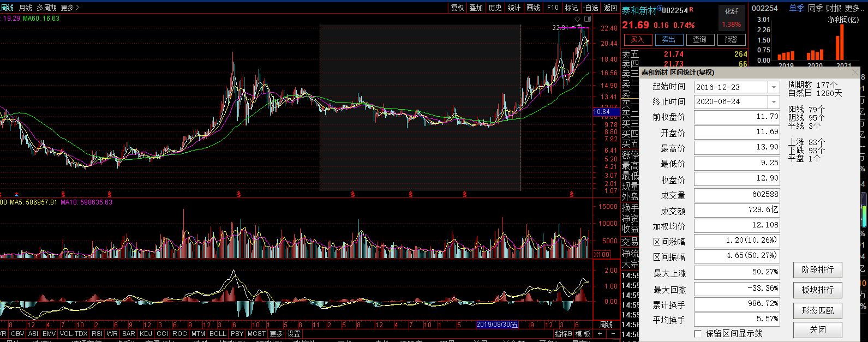Click the 统计 toolbar button

514,8
